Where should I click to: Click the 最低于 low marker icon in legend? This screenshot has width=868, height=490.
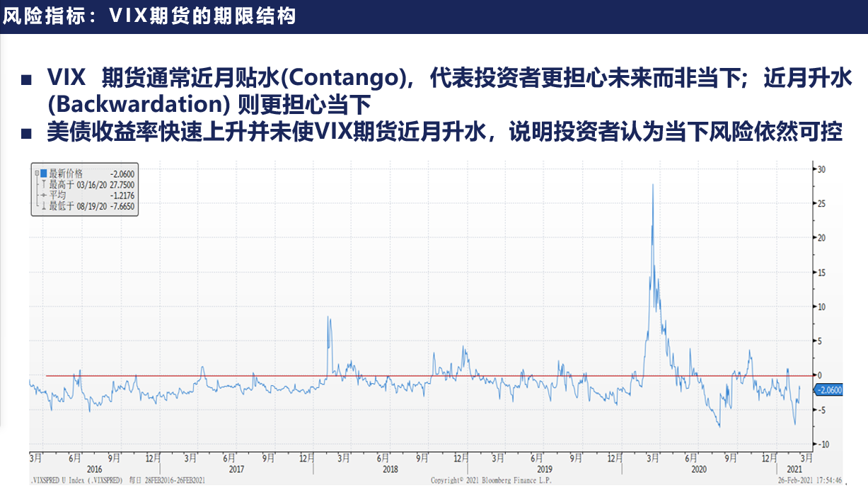[x=44, y=207]
